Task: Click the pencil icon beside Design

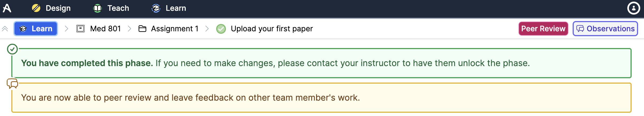Action: coord(36,8)
